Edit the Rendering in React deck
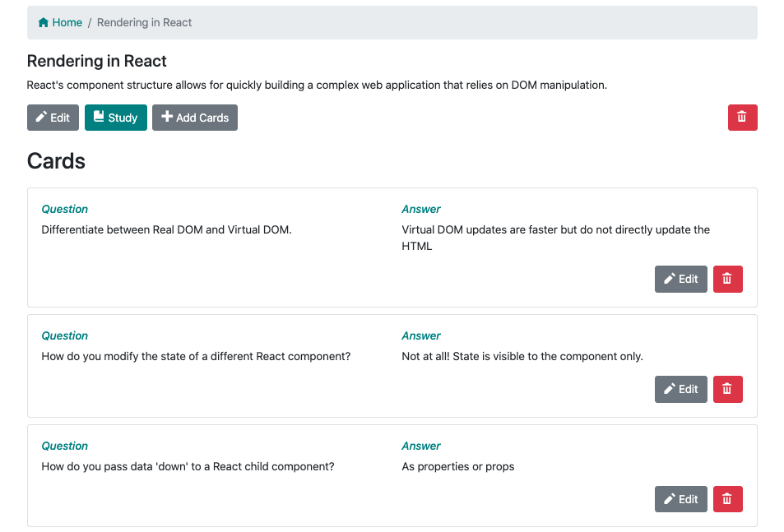The image size is (784, 532). (53, 118)
